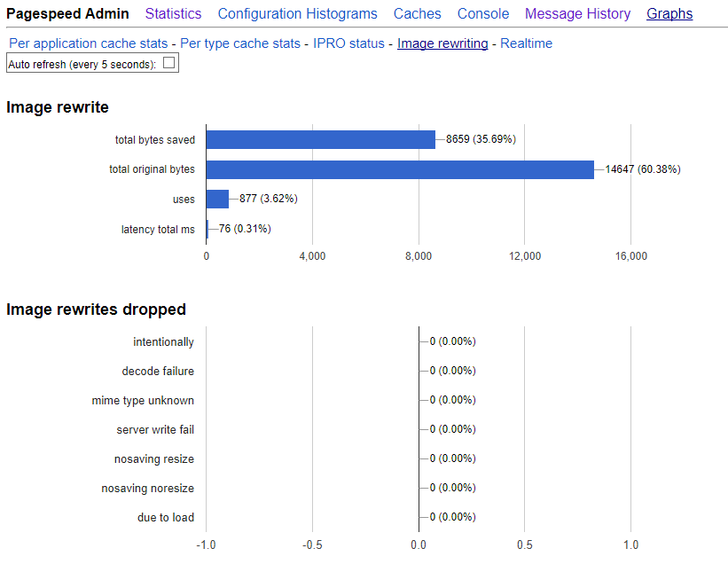This screenshot has width=728, height=564.
Task: Click the 8,000 x-axis tick label
Action: pos(419,256)
